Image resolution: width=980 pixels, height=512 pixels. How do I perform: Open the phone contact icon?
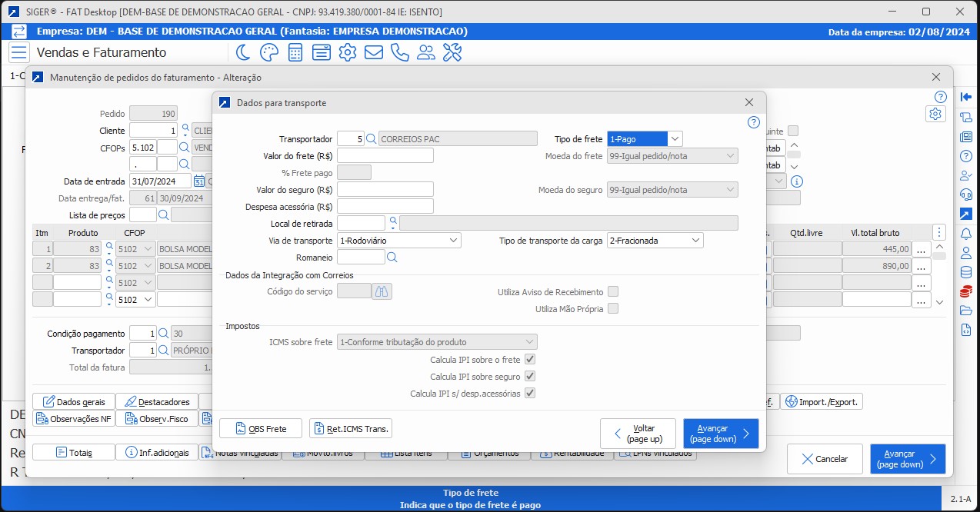[400, 52]
